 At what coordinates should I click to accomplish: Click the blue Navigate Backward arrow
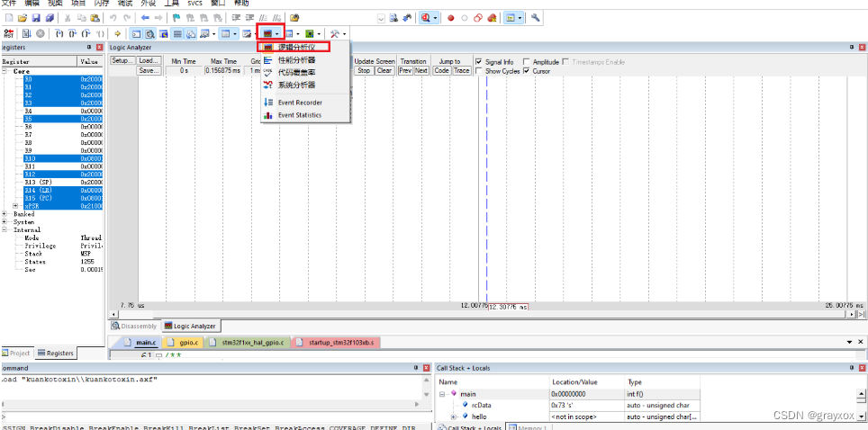[x=145, y=18]
